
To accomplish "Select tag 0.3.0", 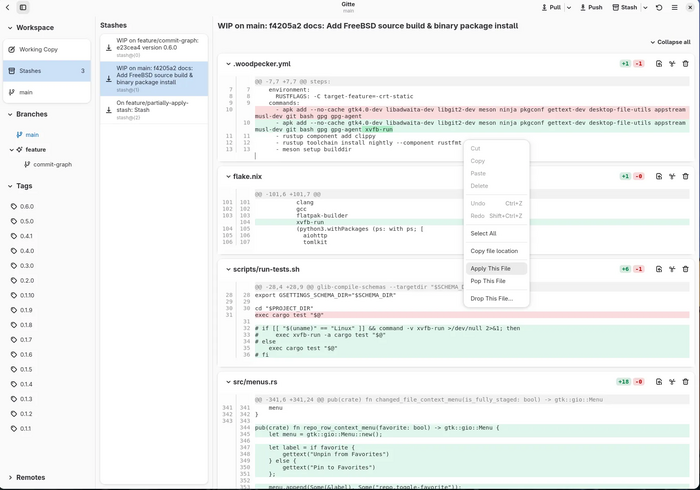I will tap(27, 266).
